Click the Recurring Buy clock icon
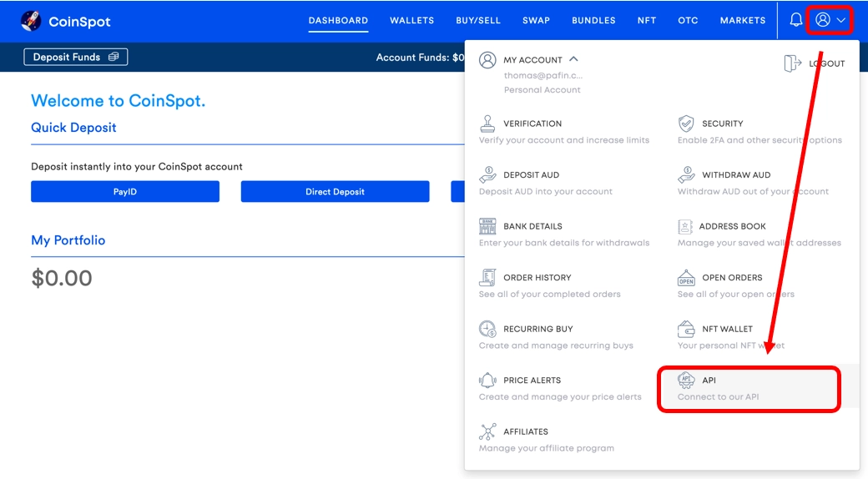 (x=487, y=329)
